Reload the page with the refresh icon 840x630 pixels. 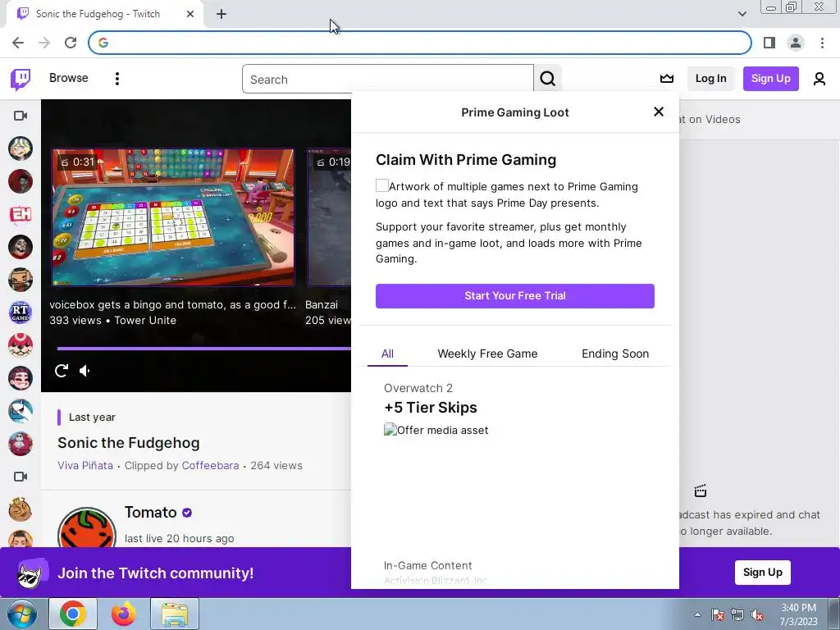click(71, 43)
